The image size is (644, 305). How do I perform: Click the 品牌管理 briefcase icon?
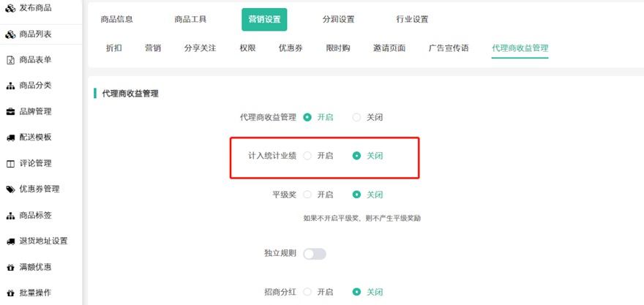pos(10,112)
